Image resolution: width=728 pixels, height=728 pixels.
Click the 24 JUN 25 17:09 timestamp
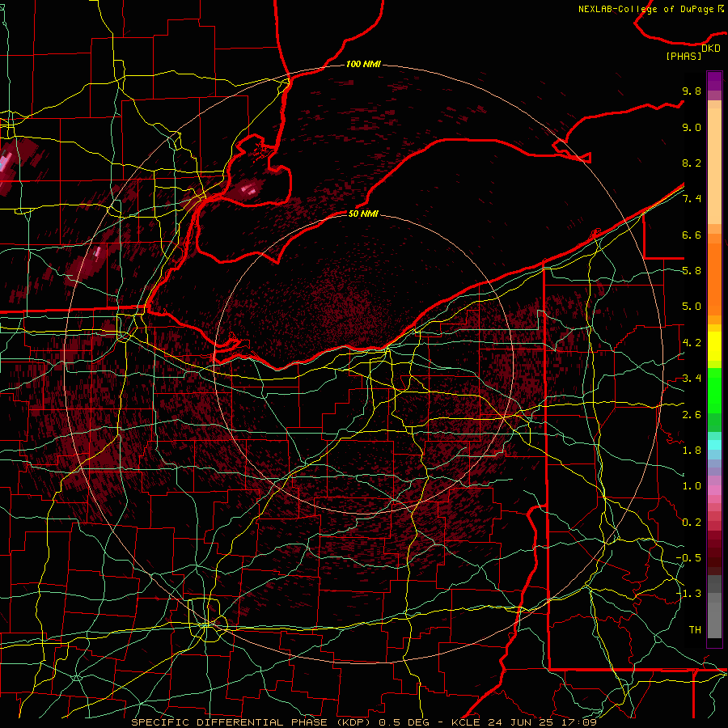(x=542, y=722)
